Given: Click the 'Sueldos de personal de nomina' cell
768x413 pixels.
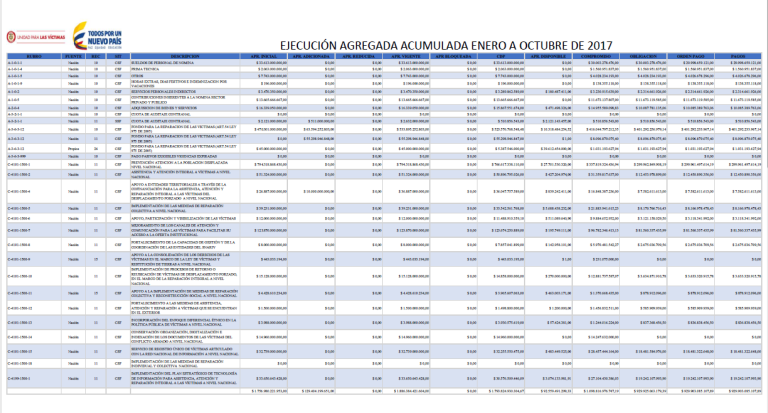Looking at the screenshot, I should [x=185, y=63].
